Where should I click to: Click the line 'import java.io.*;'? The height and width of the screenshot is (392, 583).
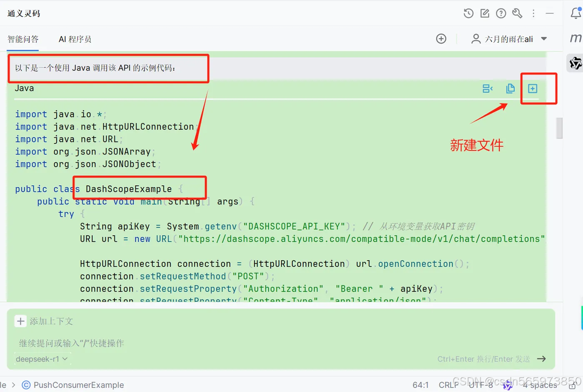tap(61, 114)
